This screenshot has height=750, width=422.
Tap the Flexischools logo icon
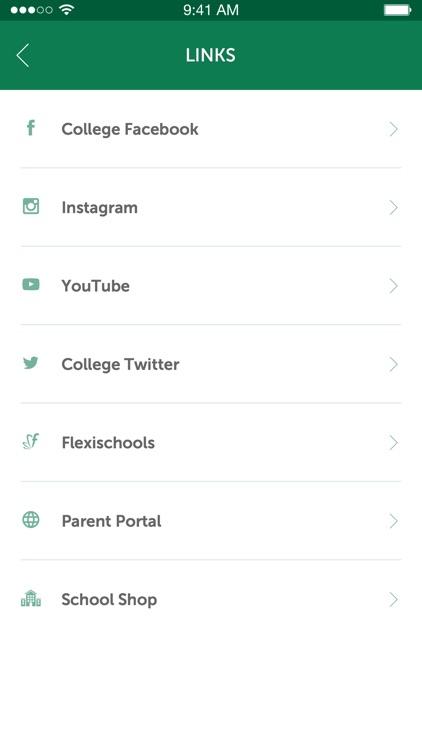coord(31,441)
